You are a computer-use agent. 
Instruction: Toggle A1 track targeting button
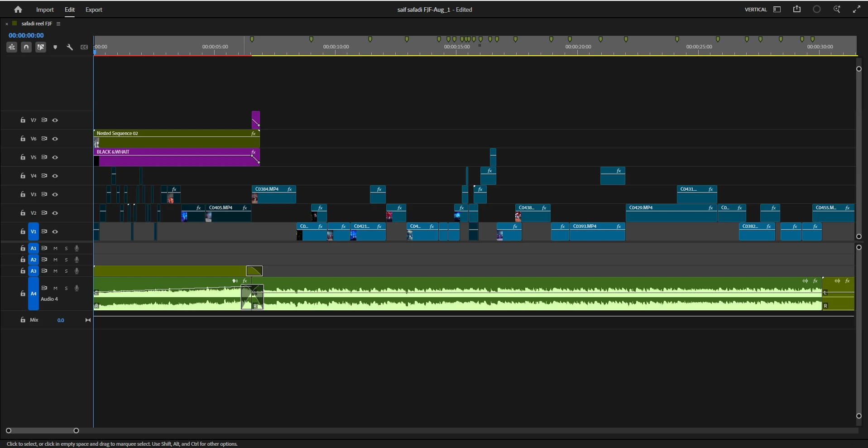pyautogui.click(x=34, y=248)
